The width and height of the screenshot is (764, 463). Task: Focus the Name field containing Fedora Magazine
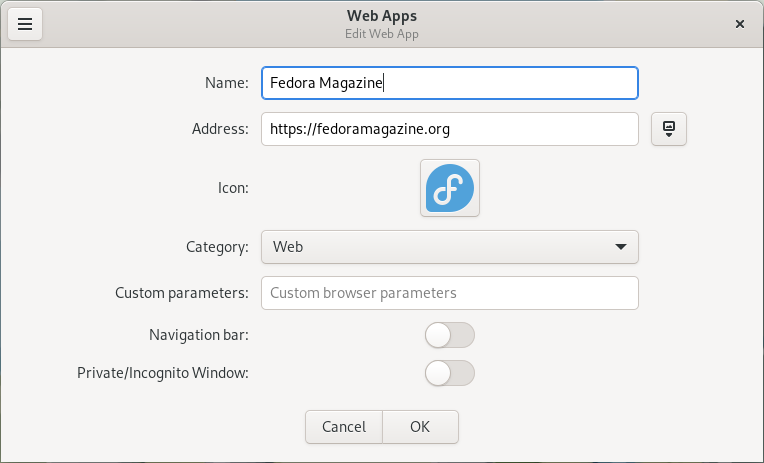(x=449, y=83)
